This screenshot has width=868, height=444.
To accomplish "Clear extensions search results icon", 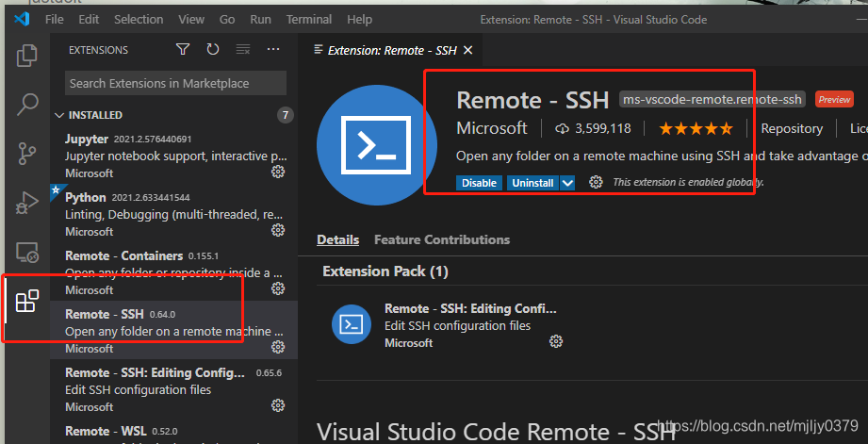I will 243,50.
